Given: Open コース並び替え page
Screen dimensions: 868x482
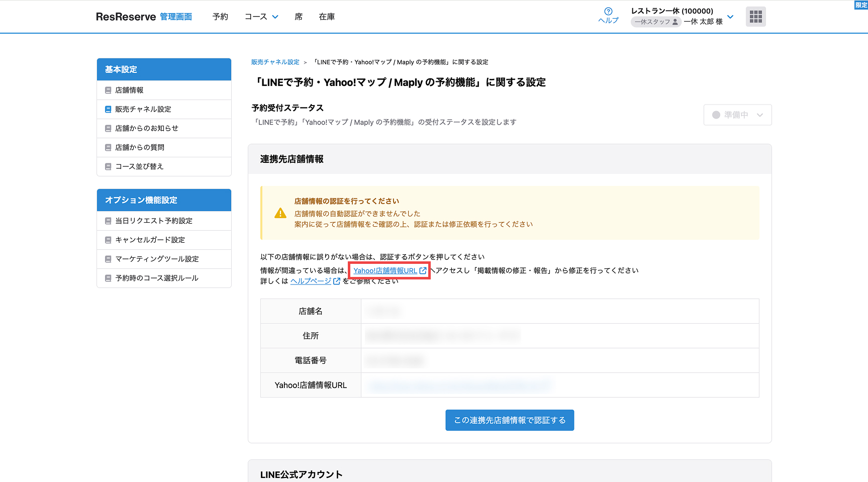Looking at the screenshot, I should pos(164,166).
